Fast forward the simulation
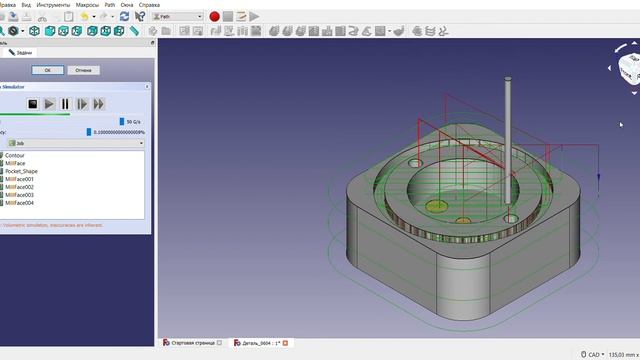Viewport: 640px width, 360px height. click(98, 104)
